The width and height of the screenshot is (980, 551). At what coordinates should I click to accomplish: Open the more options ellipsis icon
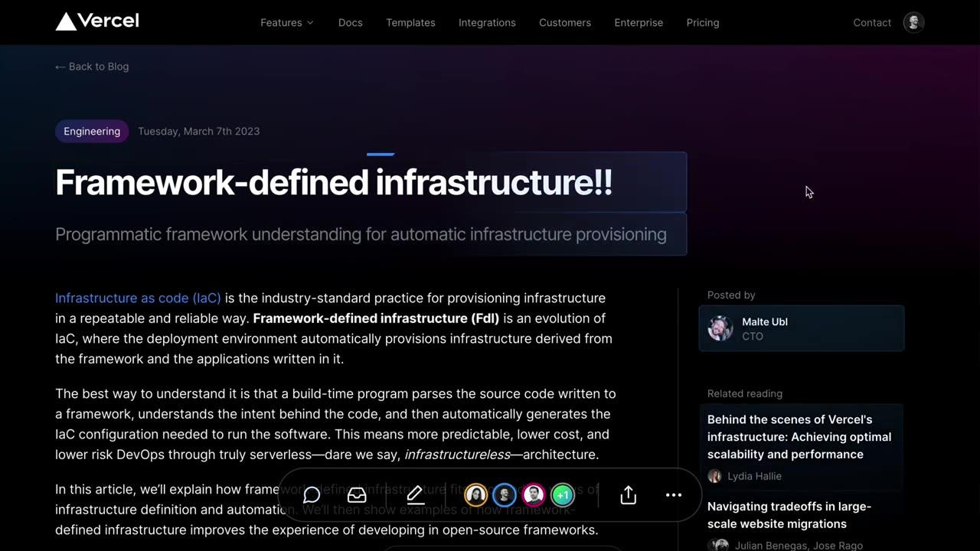[673, 495]
